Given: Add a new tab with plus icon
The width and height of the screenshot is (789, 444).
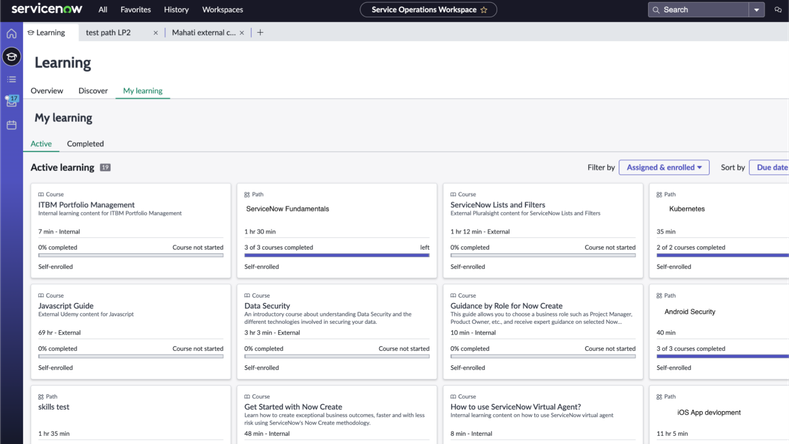Looking at the screenshot, I should click(x=260, y=32).
